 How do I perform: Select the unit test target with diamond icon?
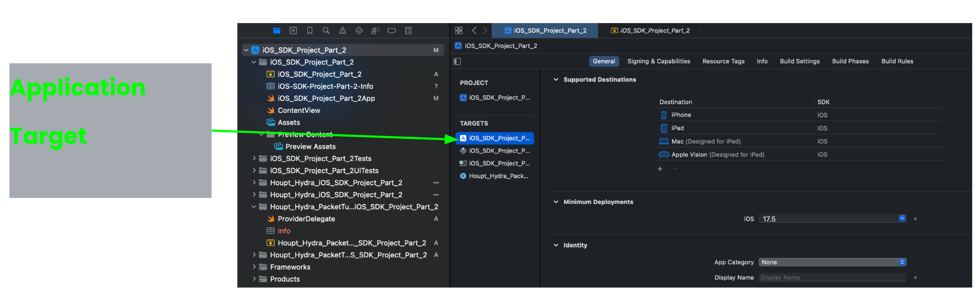click(495, 151)
